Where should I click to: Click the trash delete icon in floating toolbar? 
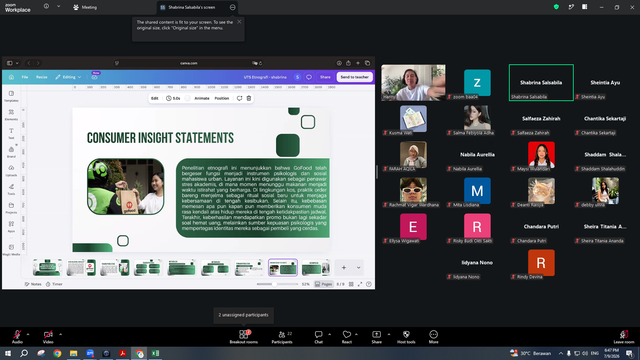tap(249, 98)
